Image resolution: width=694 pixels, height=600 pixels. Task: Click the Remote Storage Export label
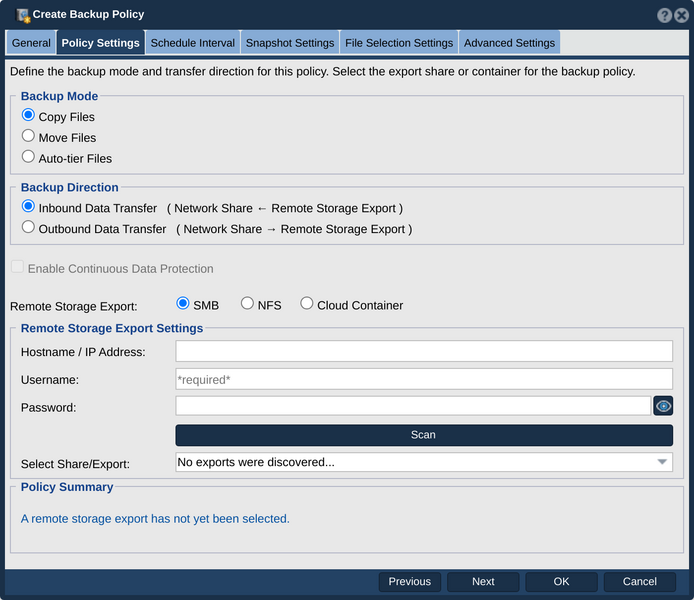pyautogui.click(x=73, y=306)
